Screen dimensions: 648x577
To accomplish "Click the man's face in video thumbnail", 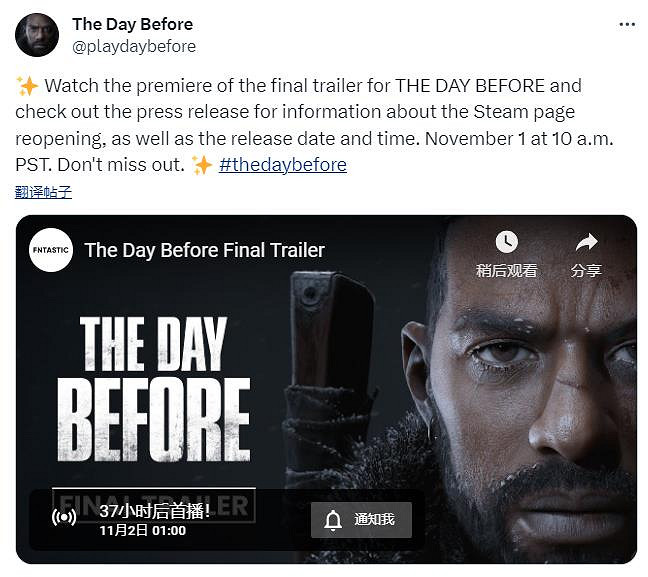I will [529, 389].
